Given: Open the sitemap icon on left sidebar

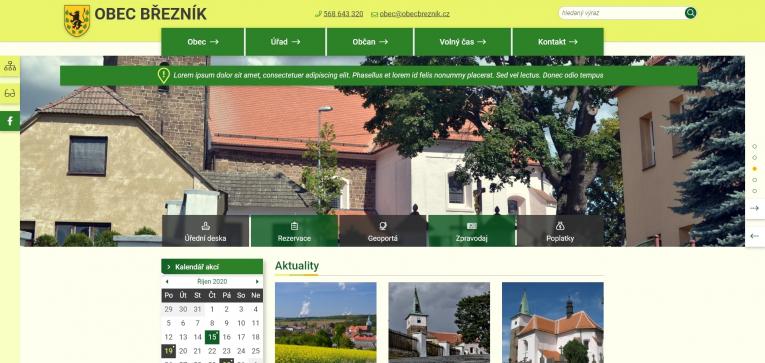Looking at the screenshot, I should pyautogui.click(x=10, y=66).
